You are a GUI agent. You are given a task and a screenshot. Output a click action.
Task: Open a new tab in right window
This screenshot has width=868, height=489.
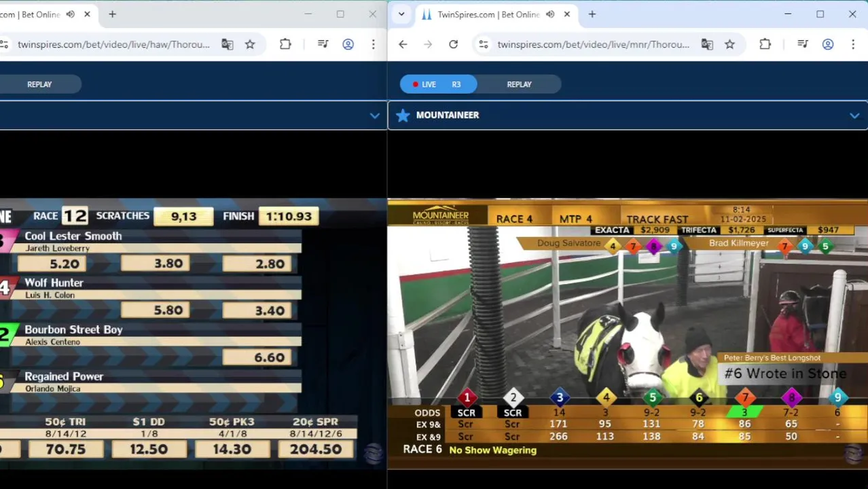592,14
